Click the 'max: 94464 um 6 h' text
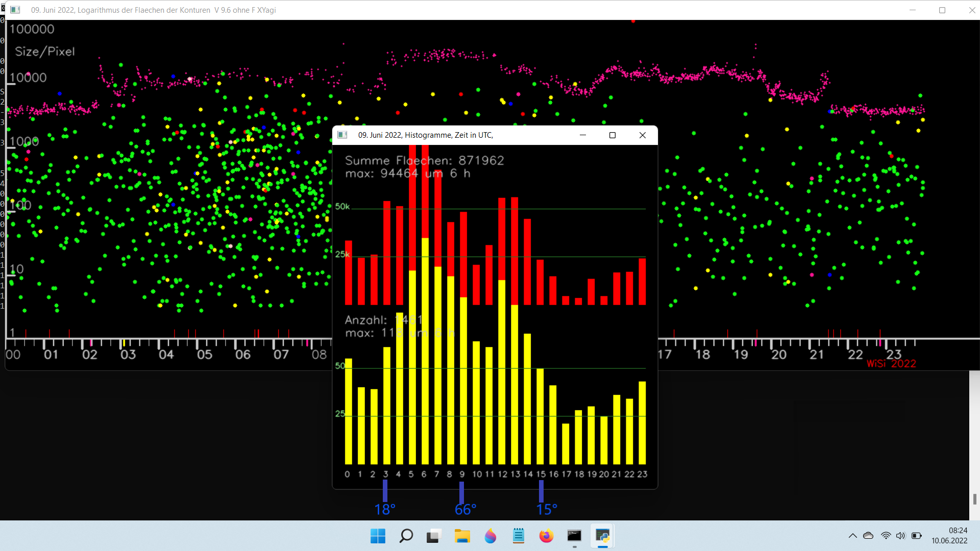980x551 pixels. tap(408, 174)
